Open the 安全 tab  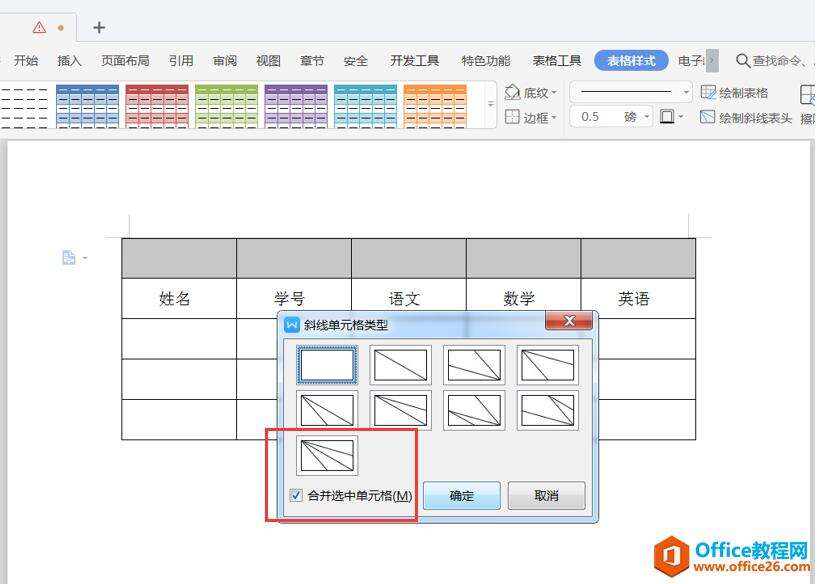coord(355,60)
